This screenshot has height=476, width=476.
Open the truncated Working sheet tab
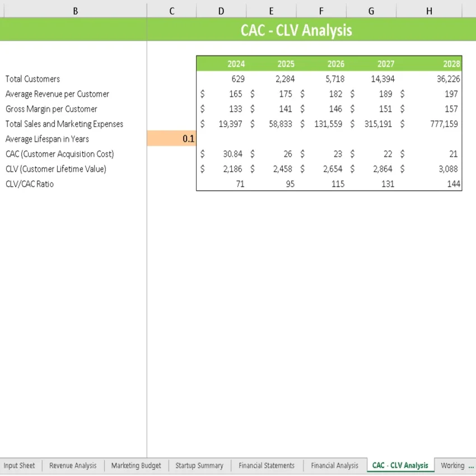(x=454, y=465)
